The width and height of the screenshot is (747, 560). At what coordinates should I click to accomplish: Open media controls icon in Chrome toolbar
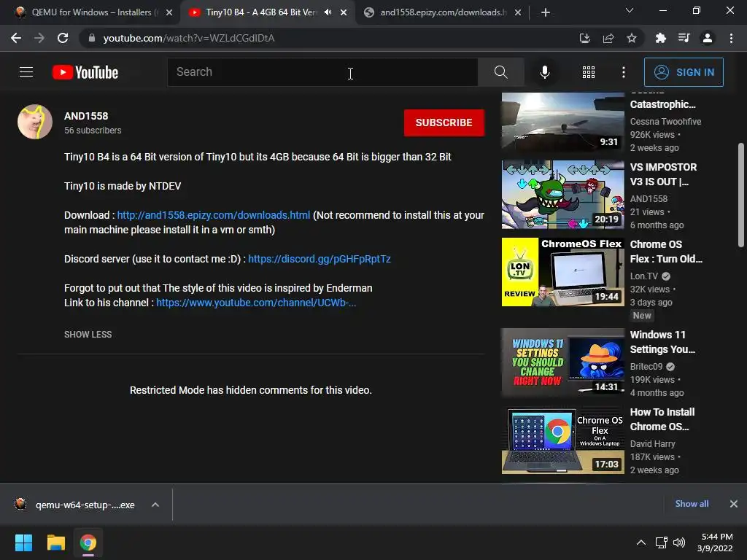(684, 38)
